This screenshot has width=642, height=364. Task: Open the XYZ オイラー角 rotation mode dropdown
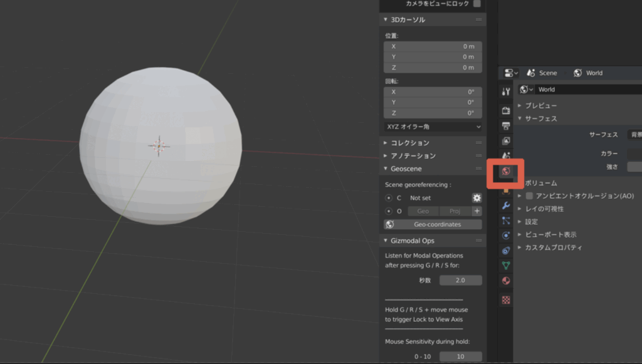pos(433,127)
